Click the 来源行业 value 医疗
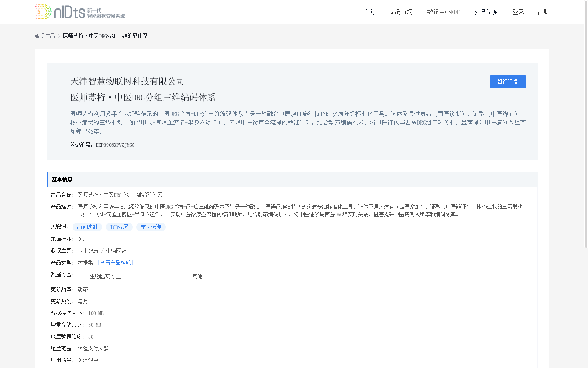588x368 pixels. [83, 239]
